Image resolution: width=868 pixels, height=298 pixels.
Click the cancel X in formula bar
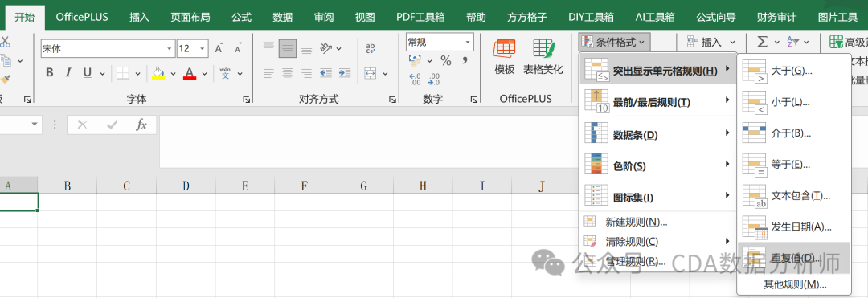point(83,125)
